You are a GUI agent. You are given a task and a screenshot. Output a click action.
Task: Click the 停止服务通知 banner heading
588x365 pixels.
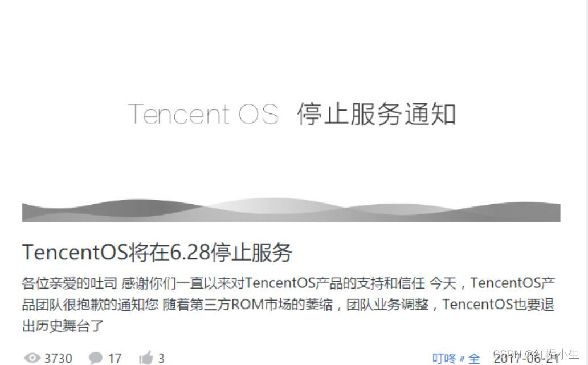coord(377,114)
